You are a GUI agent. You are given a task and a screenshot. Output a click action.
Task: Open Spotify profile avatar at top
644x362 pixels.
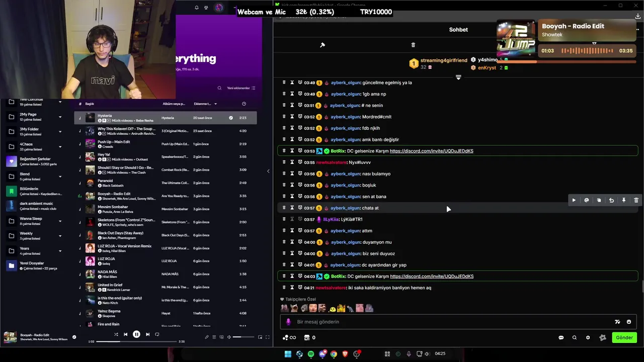(x=219, y=8)
